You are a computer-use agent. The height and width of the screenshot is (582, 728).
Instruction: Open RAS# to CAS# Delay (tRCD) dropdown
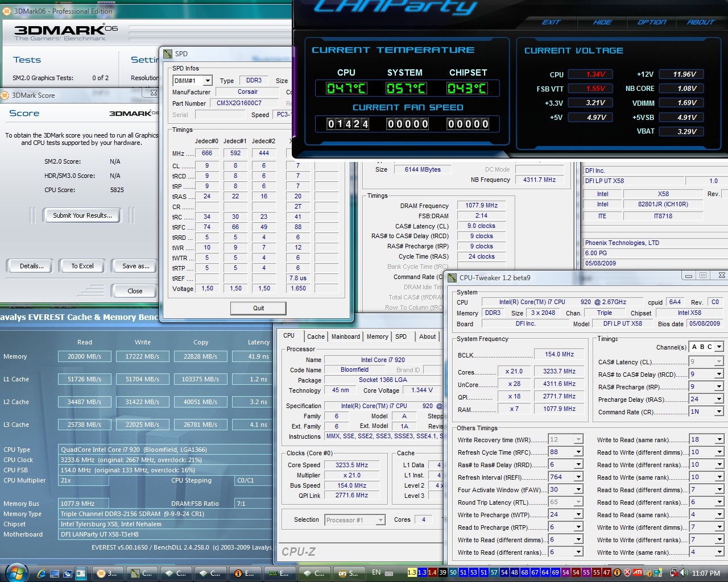click(x=719, y=374)
